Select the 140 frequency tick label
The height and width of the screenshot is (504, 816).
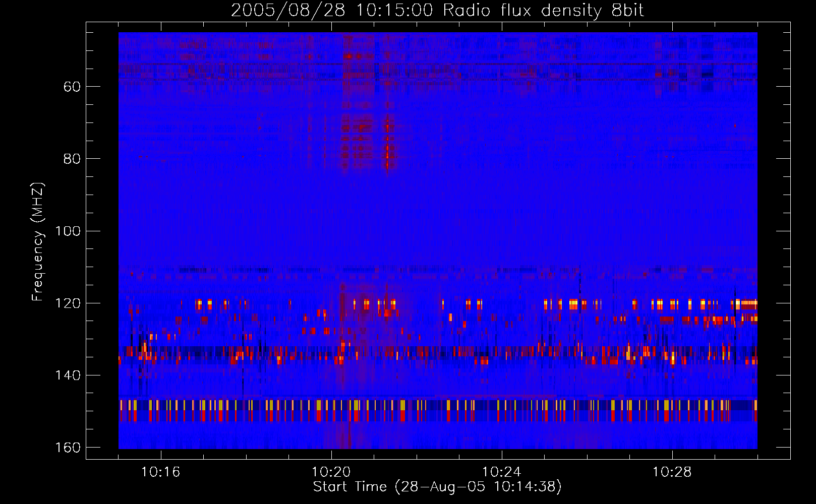(68, 375)
